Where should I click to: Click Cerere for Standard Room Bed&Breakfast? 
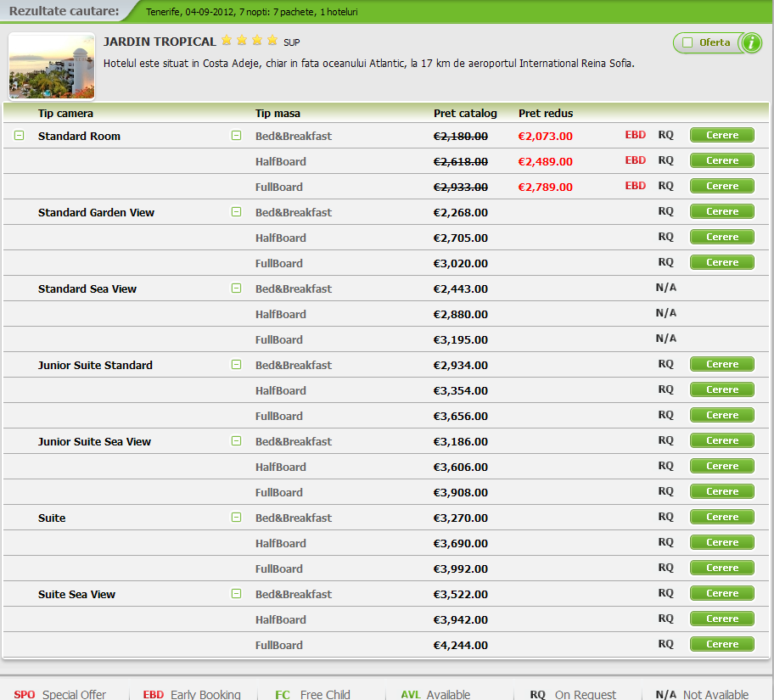click(721, 134)
